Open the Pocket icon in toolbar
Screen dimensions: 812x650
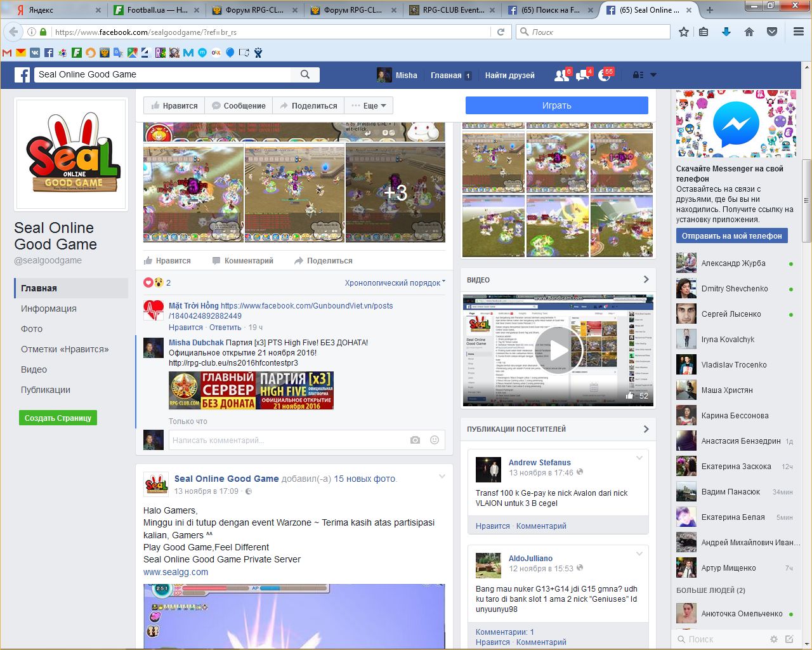(772, 32)
